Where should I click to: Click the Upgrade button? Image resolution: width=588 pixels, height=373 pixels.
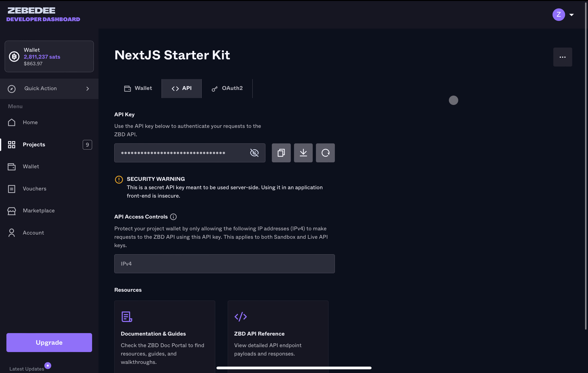coord(49,342)
